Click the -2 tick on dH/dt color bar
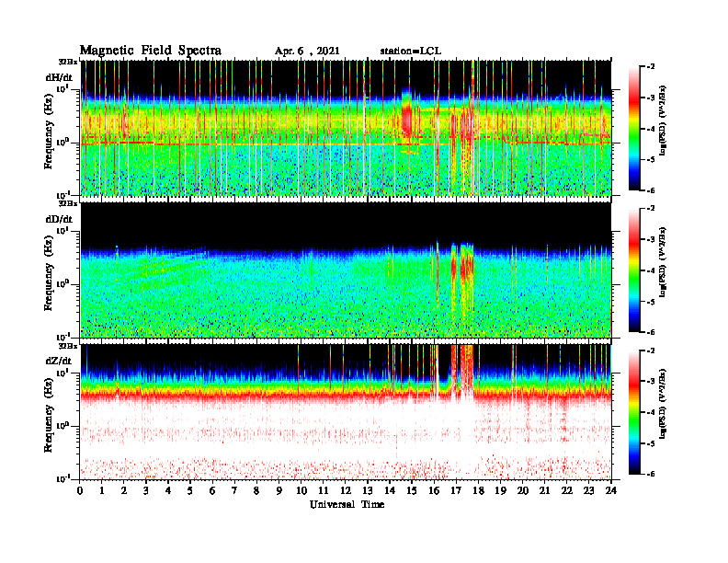Screen dimensions: 728x563 click(x=652, y=67)
